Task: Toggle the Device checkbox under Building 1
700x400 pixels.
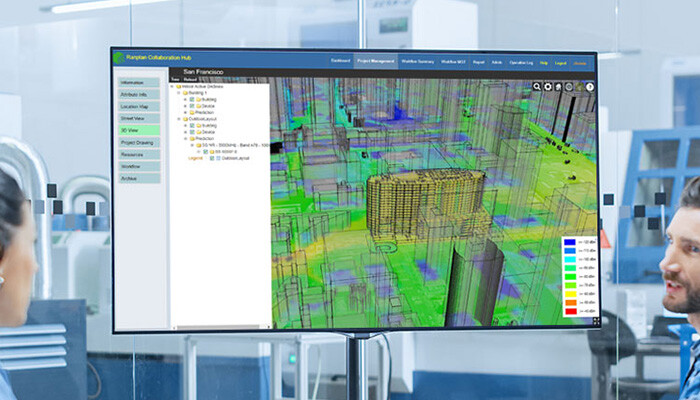Action: coord(193,105)
